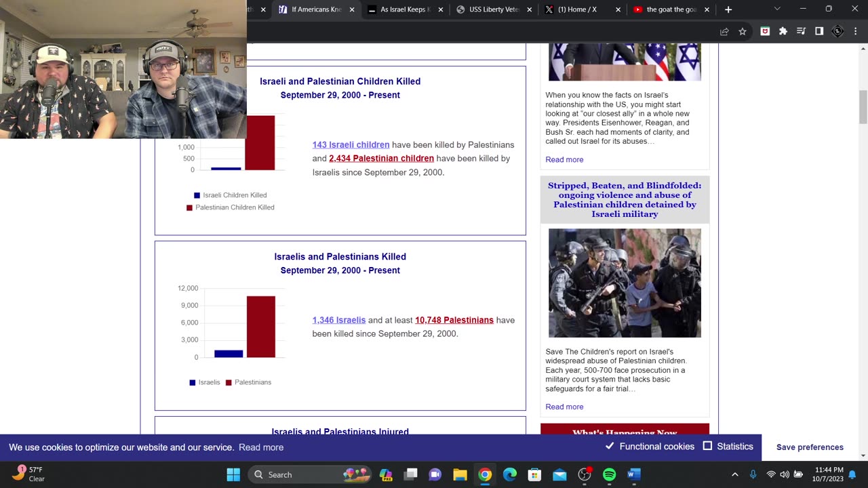Open the Chrome profile avatar
Screen dimensions: 868x488
[837, 31]
